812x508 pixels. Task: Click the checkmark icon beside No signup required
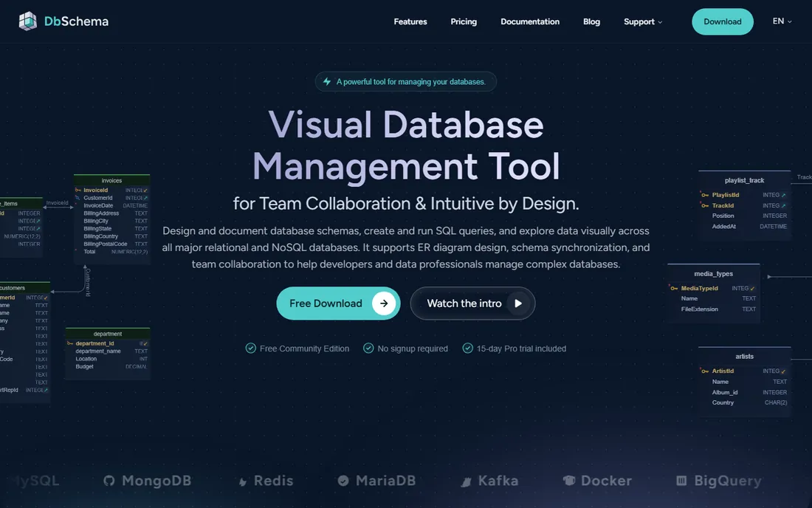(368, 348)
